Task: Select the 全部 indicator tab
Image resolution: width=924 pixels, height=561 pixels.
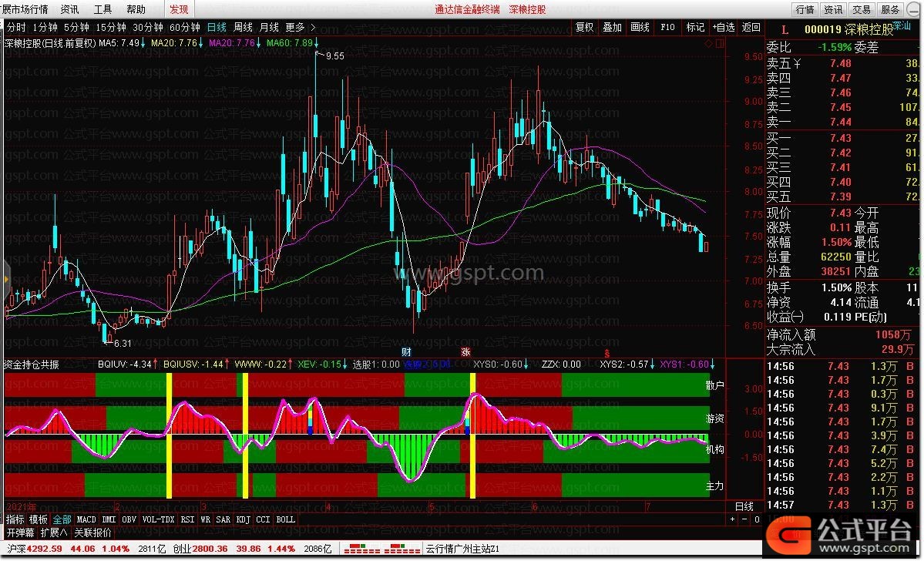Action: tap(62, 519)
